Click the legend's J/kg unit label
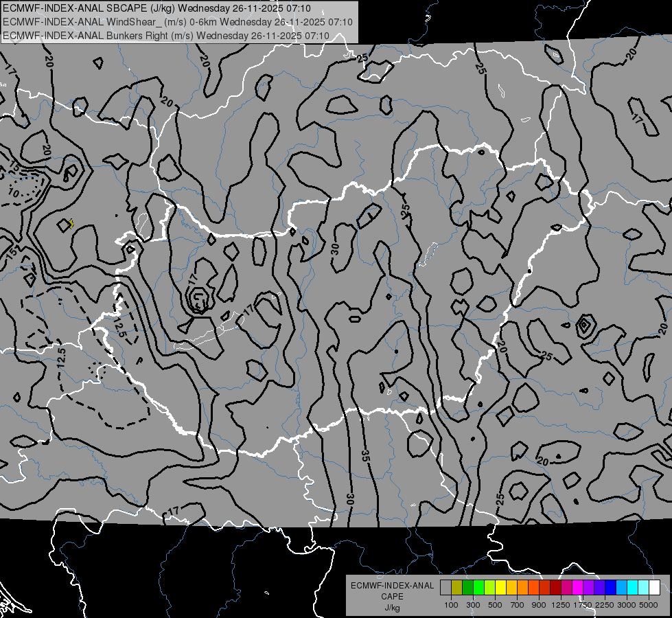This screenshot has width=672, height=618. coord(392,608)
